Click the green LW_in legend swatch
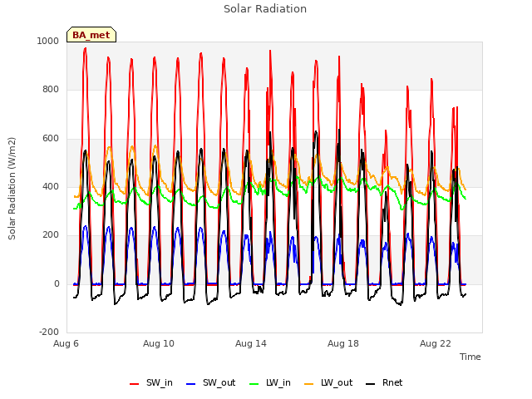This screenshot has height=399, width=532. (254, 384)
